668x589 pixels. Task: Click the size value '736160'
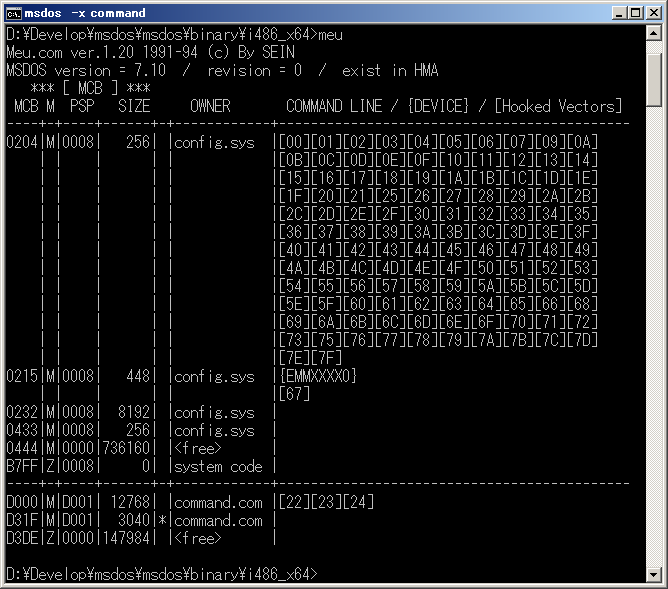[x=126, y=448]
